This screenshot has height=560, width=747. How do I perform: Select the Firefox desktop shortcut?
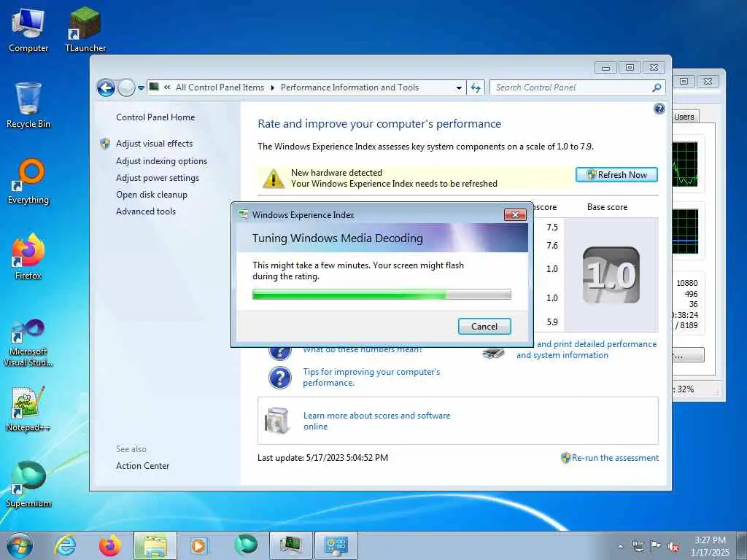[x=28, y=257]
